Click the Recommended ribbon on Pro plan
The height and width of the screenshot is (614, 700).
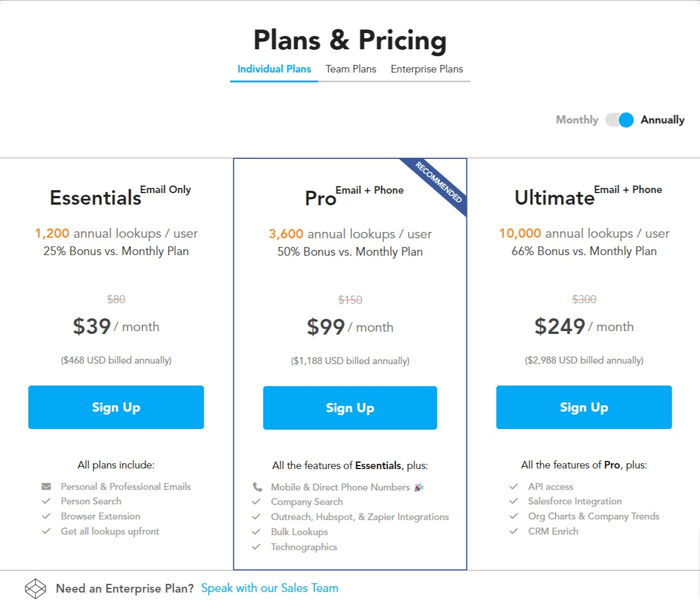tap(440, 183)
